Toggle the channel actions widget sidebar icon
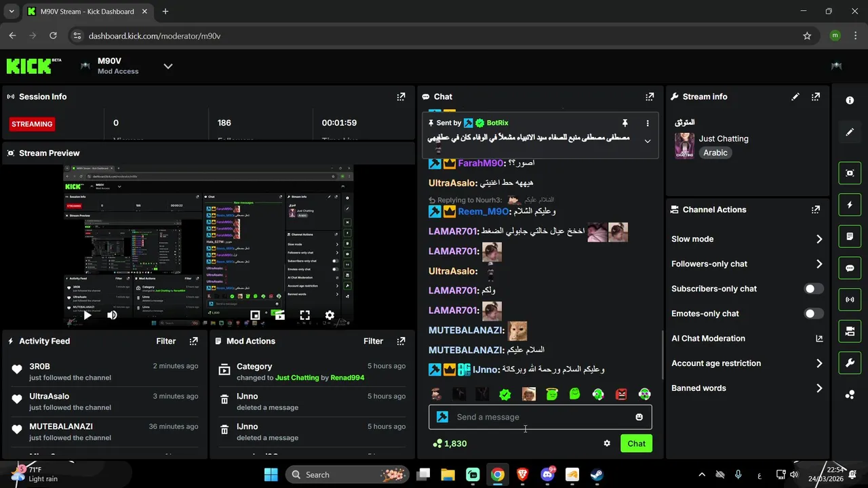The width and height of the screenshot is (868, 488). point(850,331)
